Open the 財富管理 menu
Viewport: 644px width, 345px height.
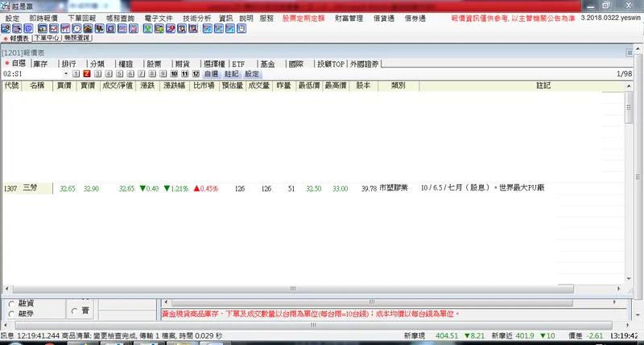point(349,18)
